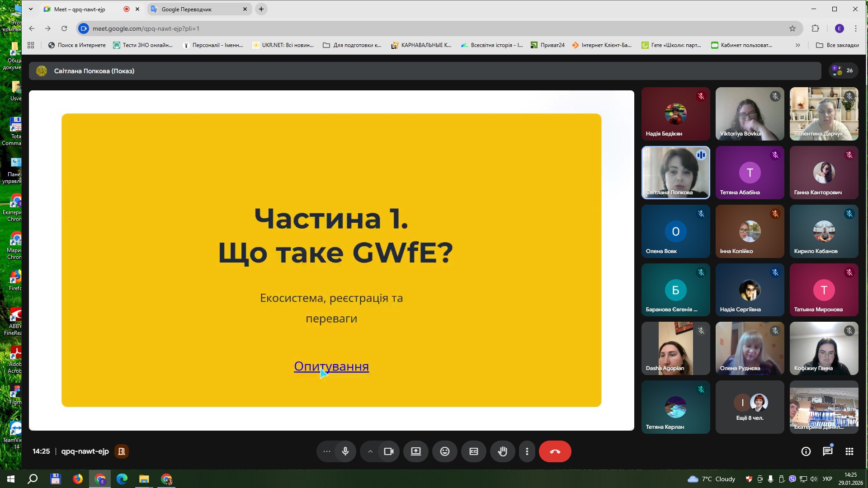Switch to Google Переводчик tab
Screen dimensions: 868x488
[x=194, y=9]
